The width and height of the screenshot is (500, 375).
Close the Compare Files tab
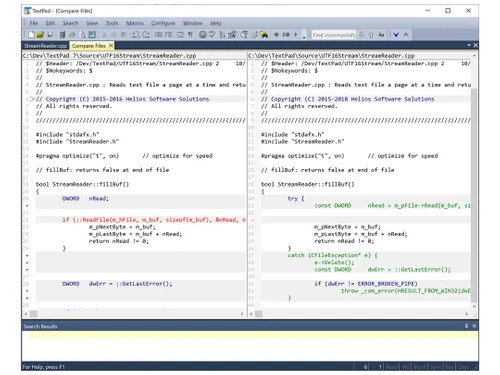pos(111,45)
